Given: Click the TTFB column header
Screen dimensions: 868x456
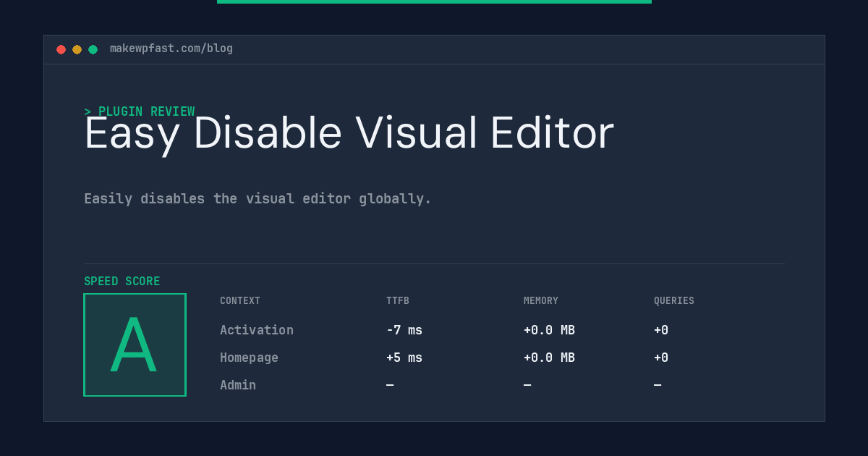Looking at the screenshot, I should pyautogui.click(x=398, y=301).
